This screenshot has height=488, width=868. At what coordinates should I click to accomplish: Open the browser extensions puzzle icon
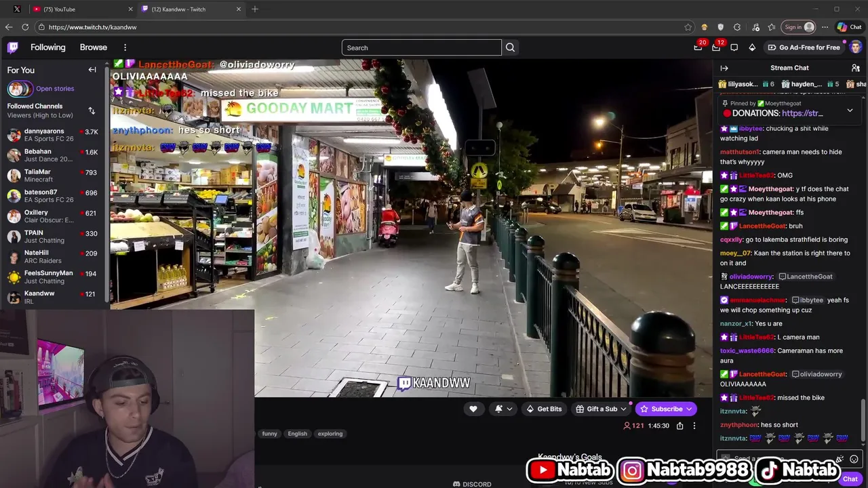pyautogui.click(x=737, y=27)
